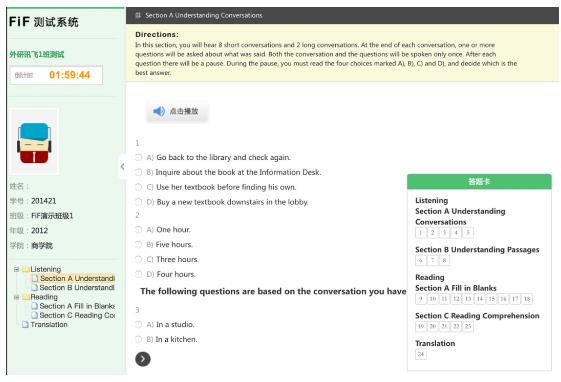Jump to question 2 in answer card
The width and height of the screenshot is (561, 382).
click(x=433, y=233)
